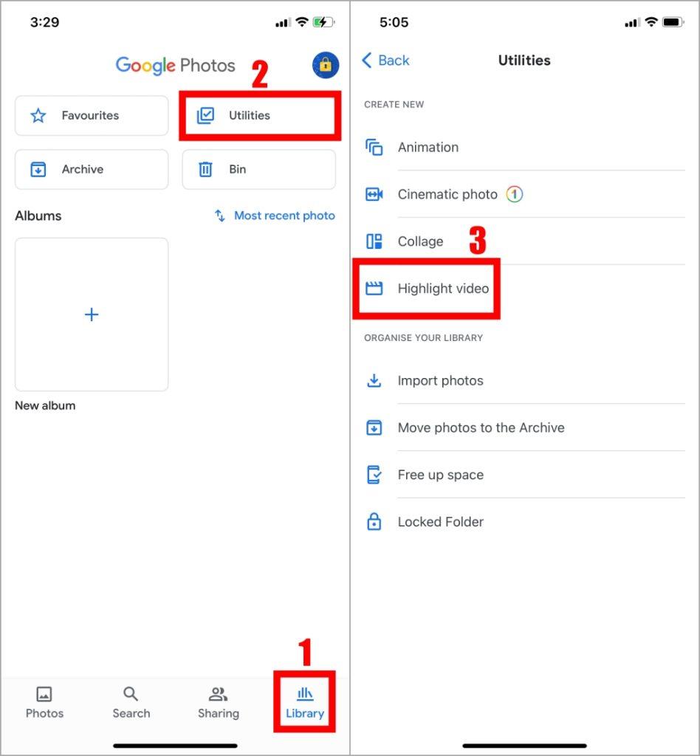
Task: Tap the Utilities page title
Action: point(524,61)
